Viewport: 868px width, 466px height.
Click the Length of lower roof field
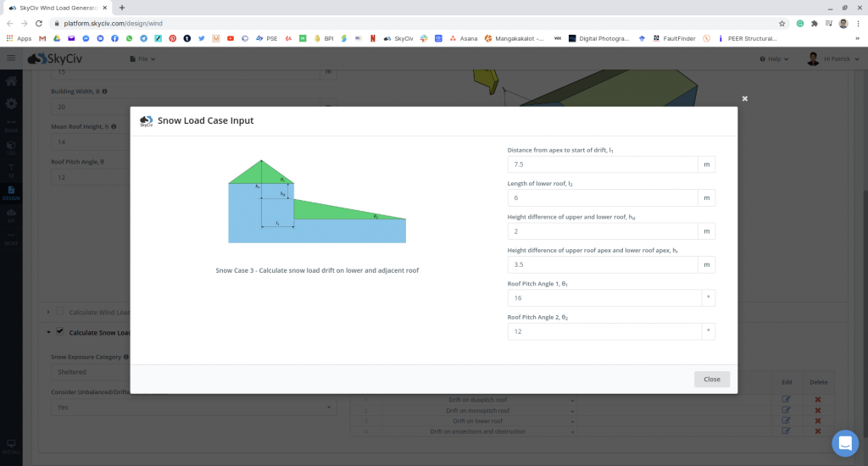(x=603, y=197)
